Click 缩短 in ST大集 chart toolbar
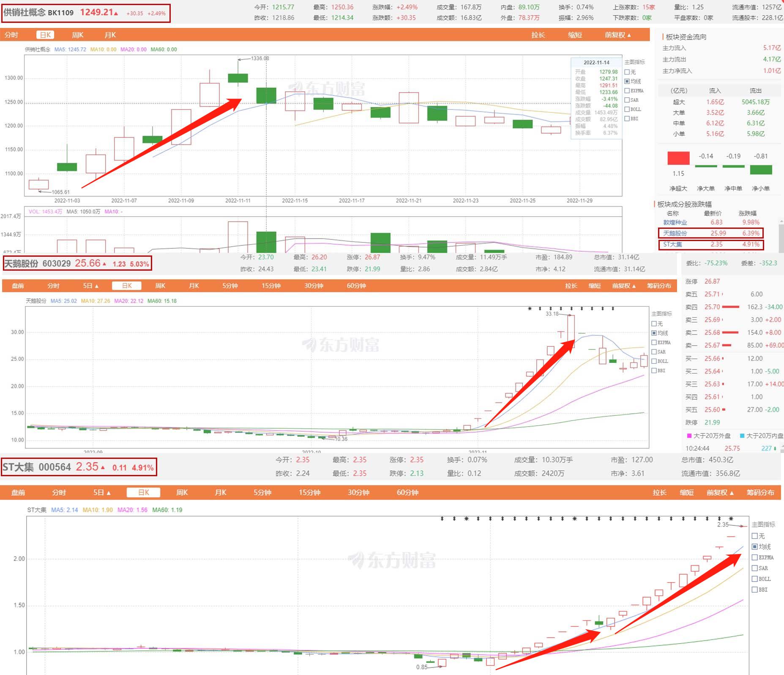This screenshot has width=784, height=675. tap(687, 493)
